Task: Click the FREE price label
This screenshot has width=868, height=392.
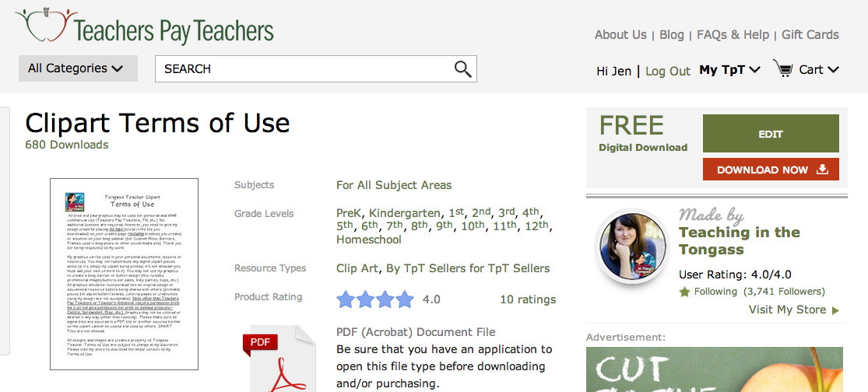Action: (631, 125)
